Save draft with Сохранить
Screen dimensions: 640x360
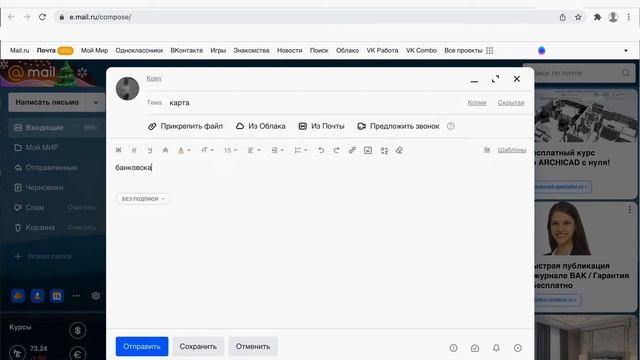[198, 346]
